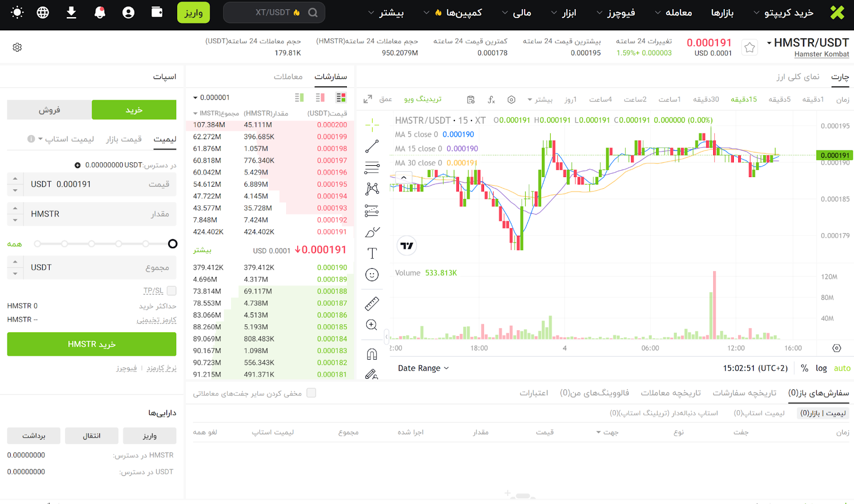Toggle log scale on chart

point(821,368)
